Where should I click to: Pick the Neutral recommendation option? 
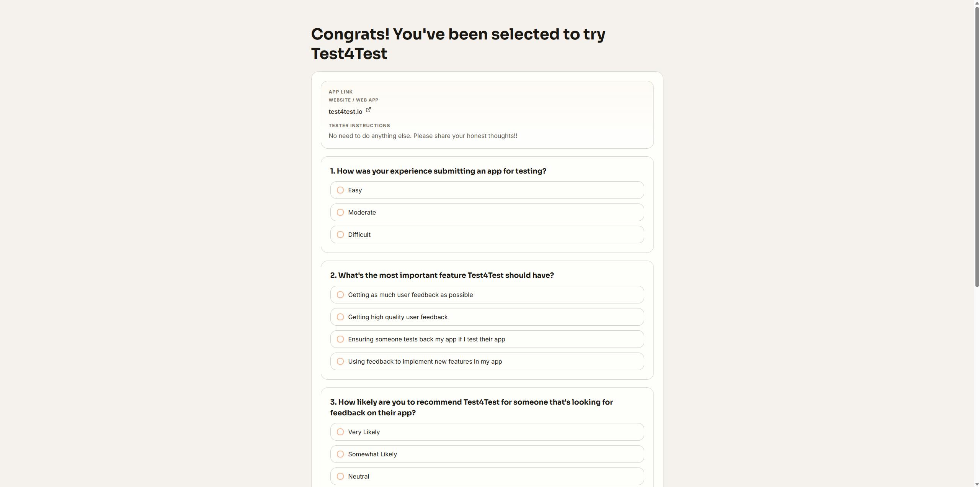click(x=487, y=476)
